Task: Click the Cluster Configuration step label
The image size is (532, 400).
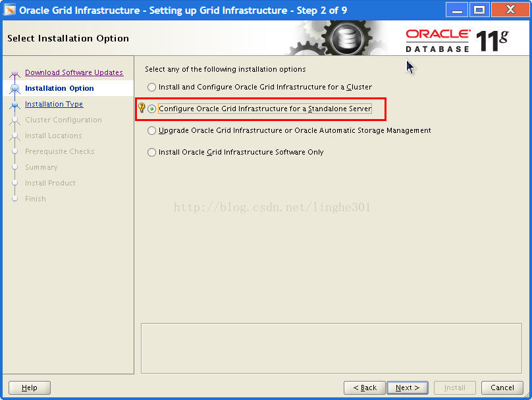Action: [x=63, y=120]
